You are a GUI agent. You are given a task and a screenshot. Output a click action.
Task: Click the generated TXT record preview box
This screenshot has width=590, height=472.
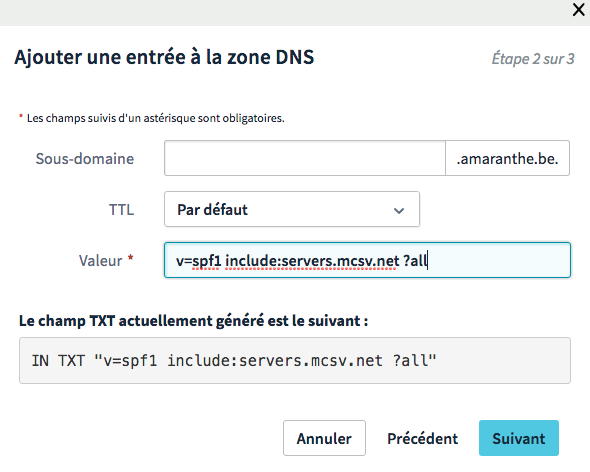click(295, 361)
